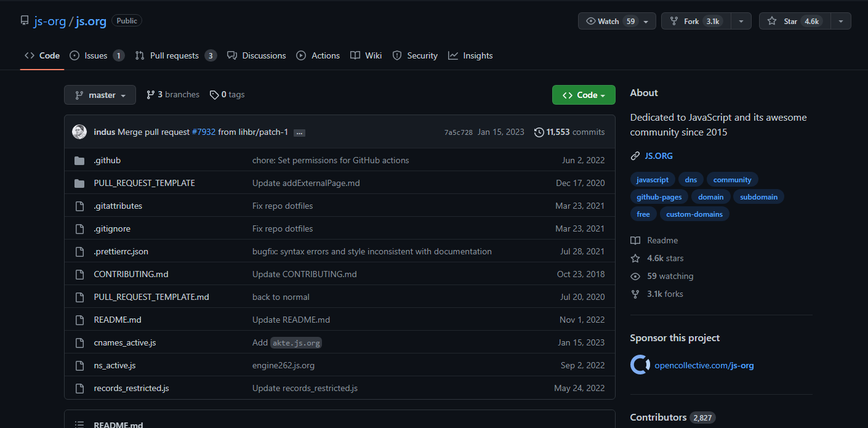The width and height of the screenshot is (868, 428).
Task: Switch to the Code tab
Action: tap(42, 55)
